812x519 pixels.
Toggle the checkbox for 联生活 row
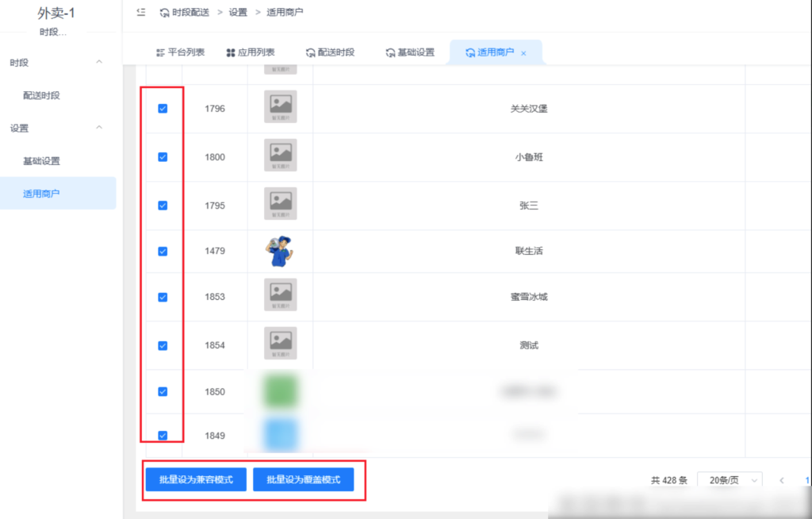163,252
